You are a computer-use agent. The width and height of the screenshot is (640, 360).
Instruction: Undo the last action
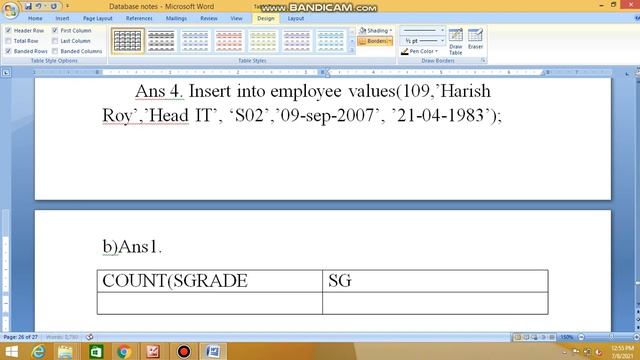pos(38,6)
